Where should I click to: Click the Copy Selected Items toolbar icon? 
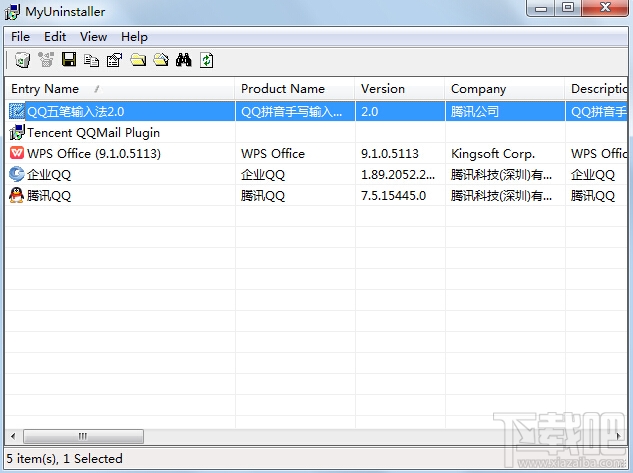click(92, 60)
